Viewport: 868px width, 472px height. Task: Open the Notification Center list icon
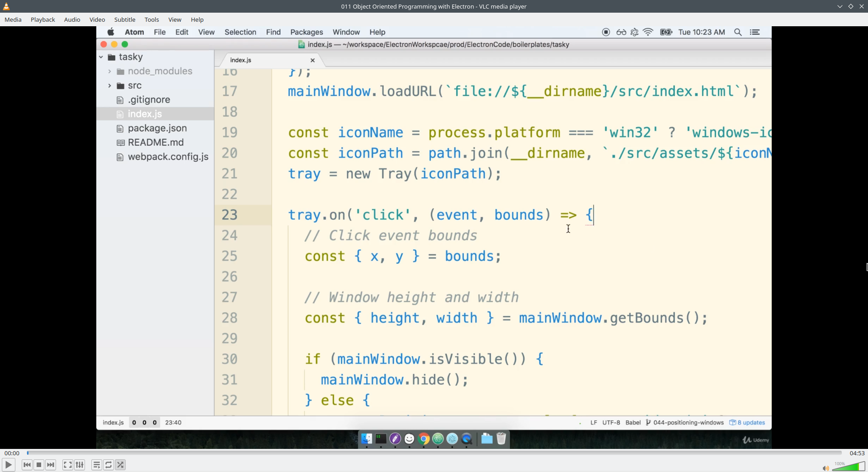click(x=755, y=32)
